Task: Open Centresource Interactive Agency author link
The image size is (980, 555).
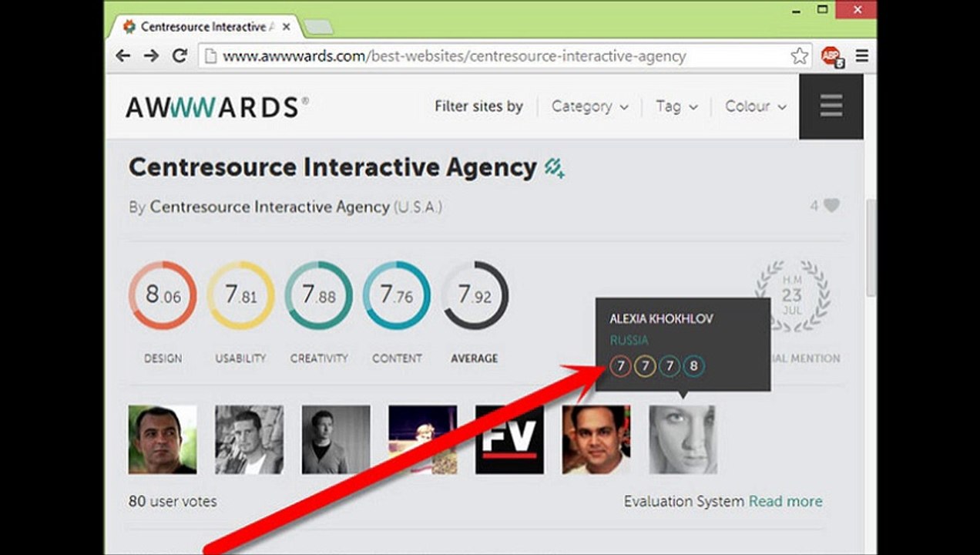Action: point(270,207)
